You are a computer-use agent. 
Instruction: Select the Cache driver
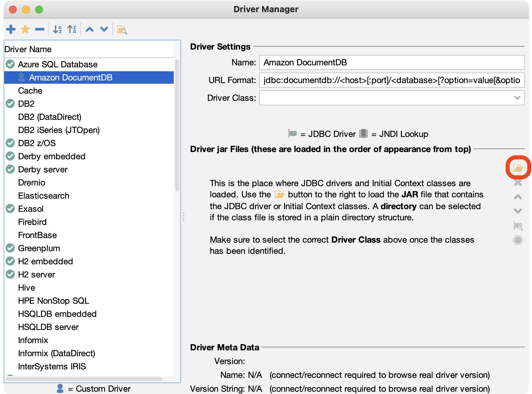pos(89,91)
